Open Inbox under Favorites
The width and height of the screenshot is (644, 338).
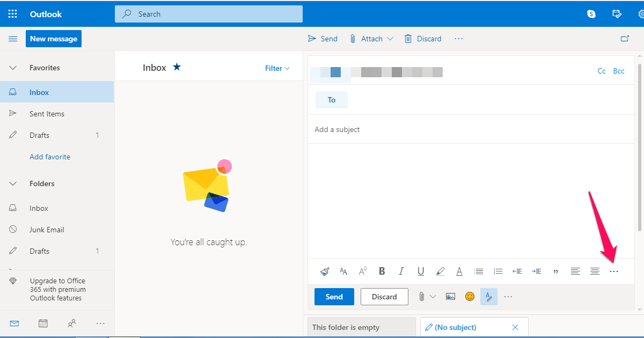57,92
